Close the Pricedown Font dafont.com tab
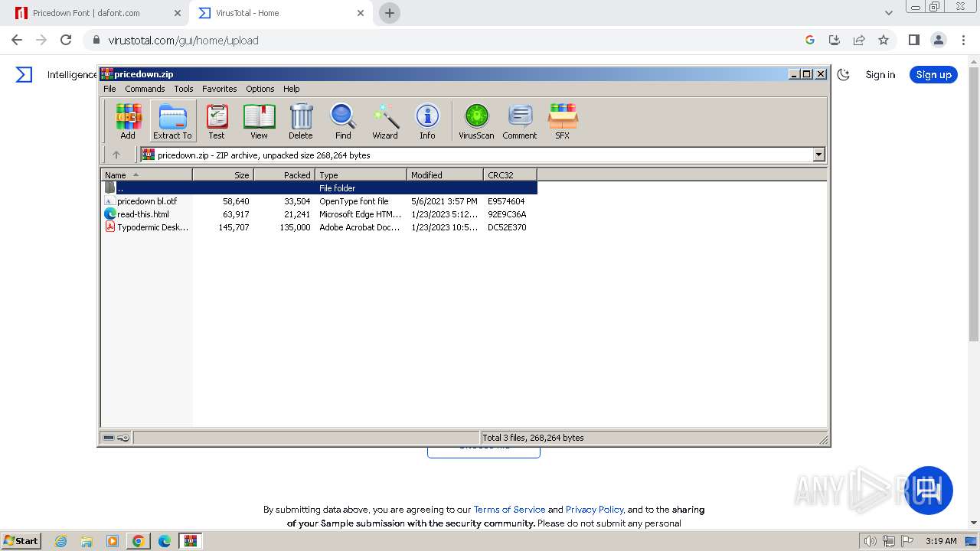 [178, 13]
